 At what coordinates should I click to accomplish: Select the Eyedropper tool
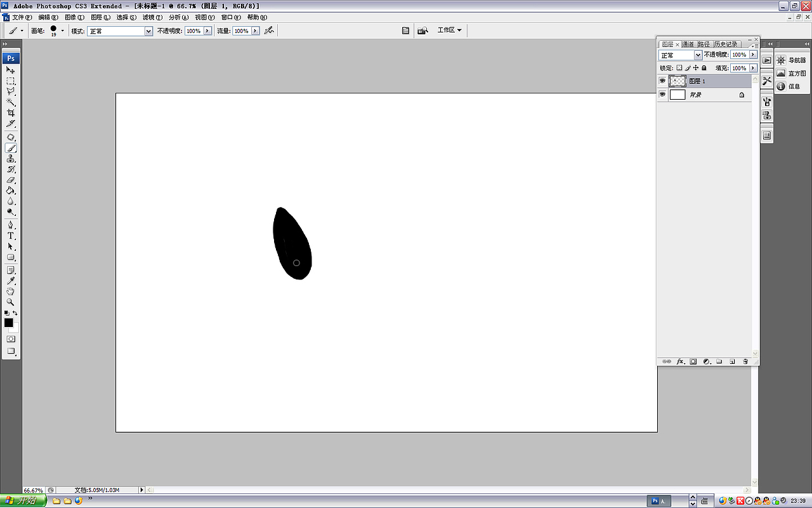pyautogui.click(x=11, y=281)
